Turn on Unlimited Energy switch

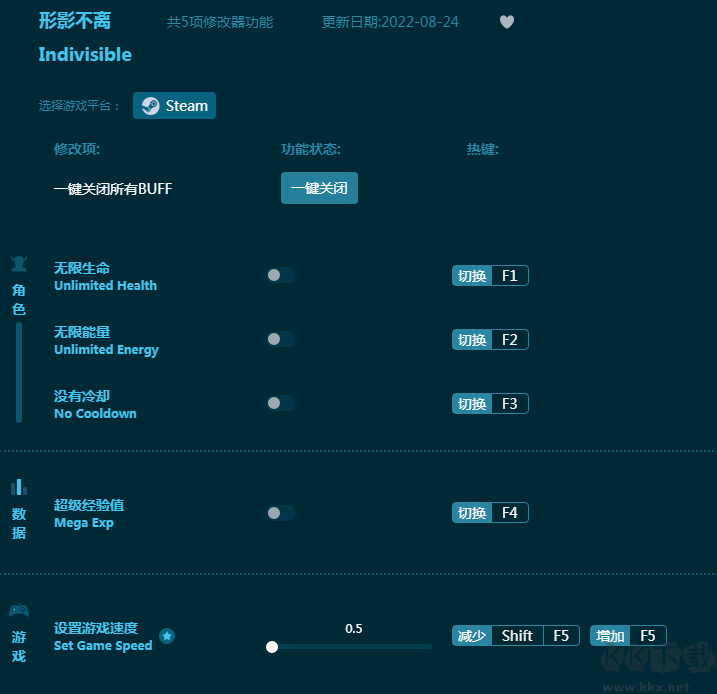[x=281, y=339]
